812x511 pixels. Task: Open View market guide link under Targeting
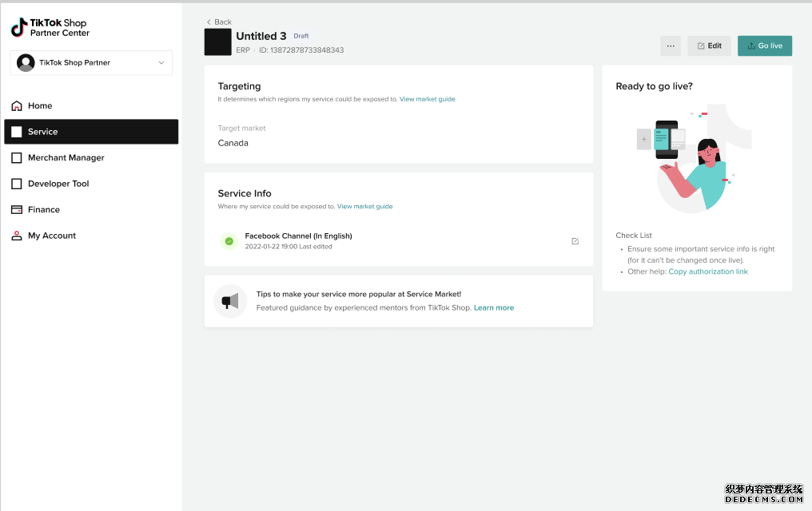pyautogui.click(x=428, y=99)
